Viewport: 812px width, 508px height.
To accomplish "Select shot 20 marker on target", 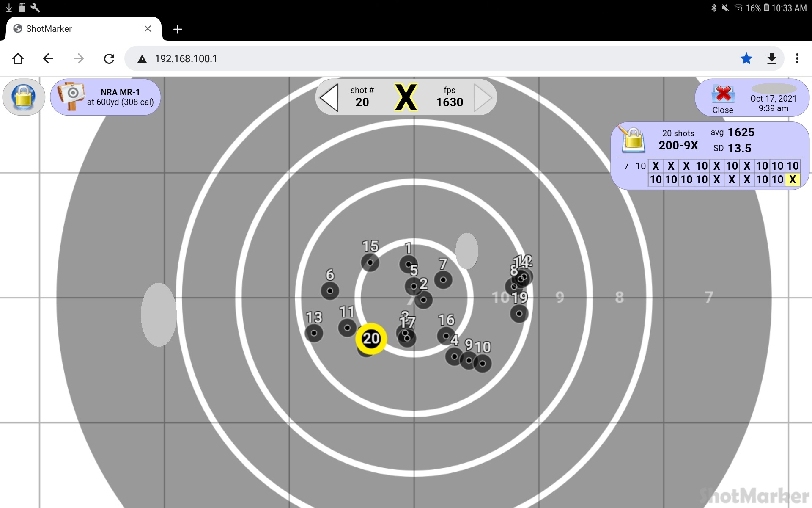I will [x=371, y=339].
